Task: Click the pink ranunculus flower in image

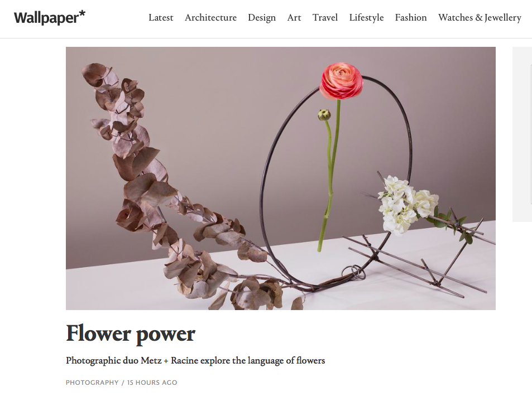Action: pyautogui.click(x=341, y=81)
